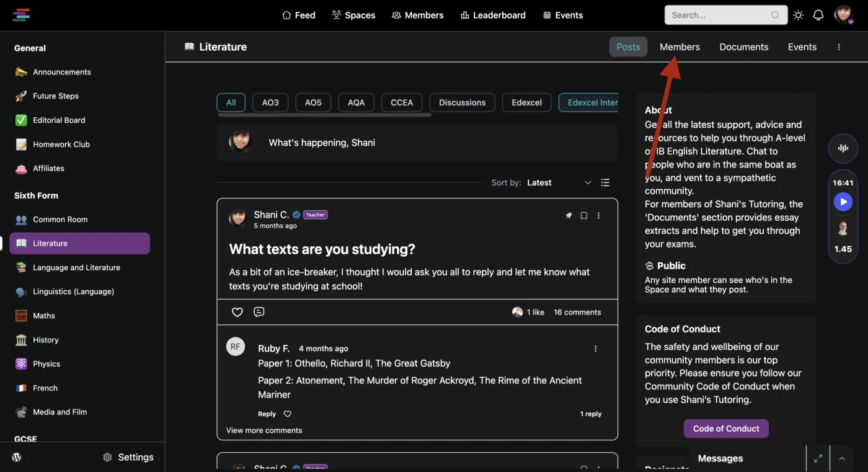The height and width of the screenshot is (472, 868).
Task: Change the 1.45 playback speed
Action: pyautogui.click(x=843, y=249)
